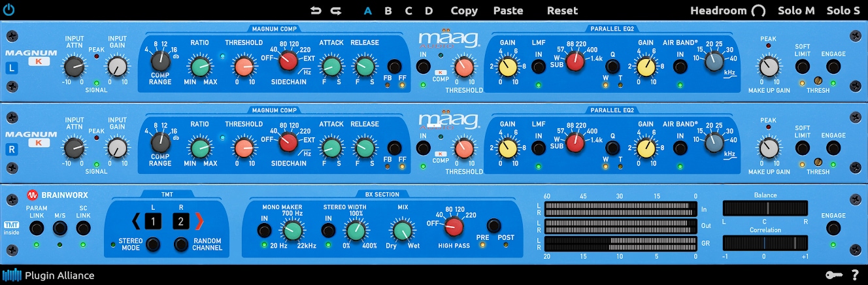Toggle R channel LMF IN button
This screenshot has height=285, width=868.
(x=539, y=148)
